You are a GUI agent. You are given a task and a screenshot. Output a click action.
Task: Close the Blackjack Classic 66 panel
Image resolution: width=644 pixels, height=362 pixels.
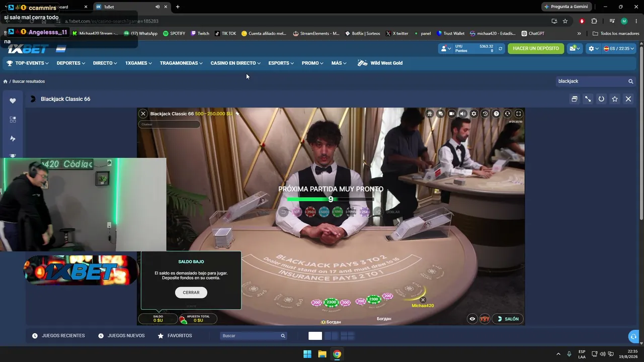click(x=628, y=99)
